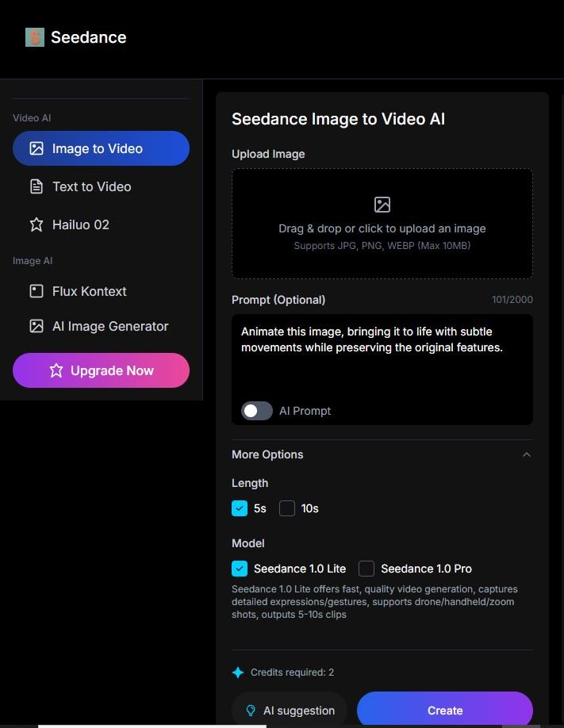Collapse More Options with the chevron
This screenshot has height=728, width=564.
(527, 454)
